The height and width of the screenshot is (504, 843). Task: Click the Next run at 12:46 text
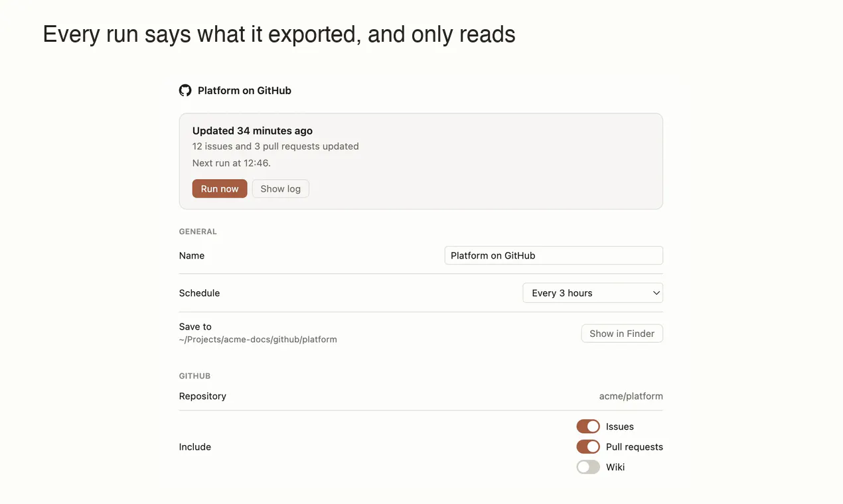[x=232, y=163]
